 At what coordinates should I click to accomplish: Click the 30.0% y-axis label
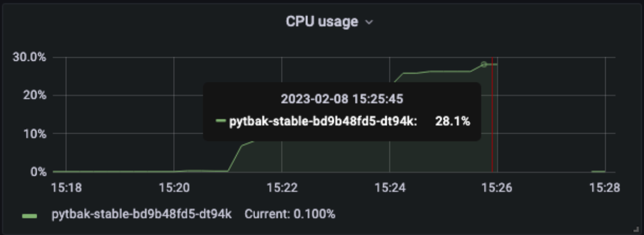pyautogui.click(x=30, y=57)
